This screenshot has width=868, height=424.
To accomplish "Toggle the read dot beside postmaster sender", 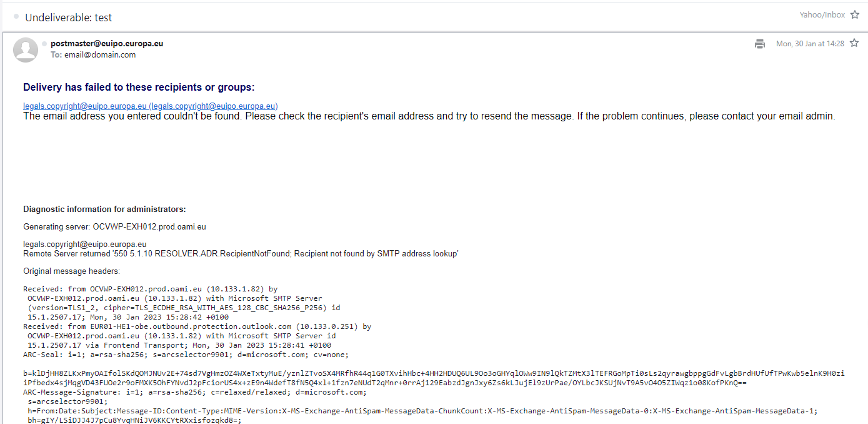I will click(x=45, y=43).
